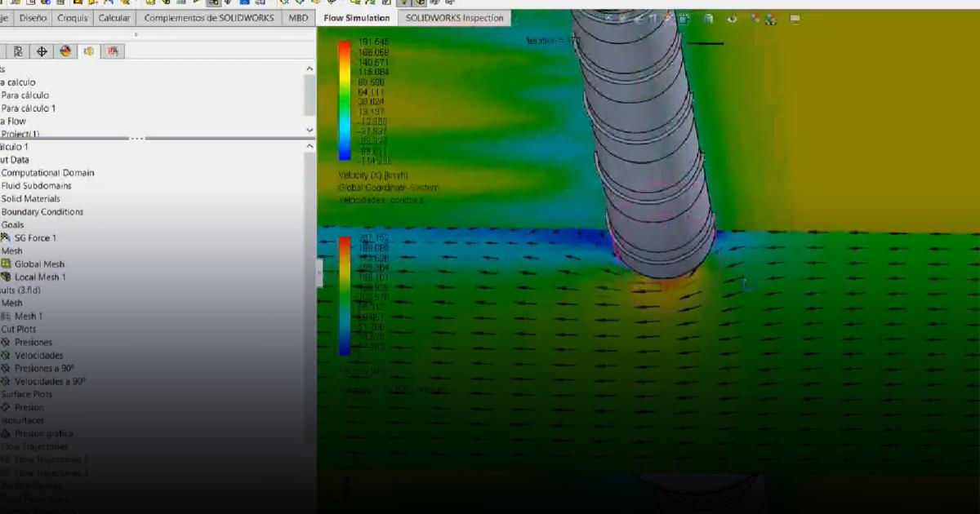Click the 'Global Coordinate System' legend label
This screenshot has width=980, height=514.
388,188
